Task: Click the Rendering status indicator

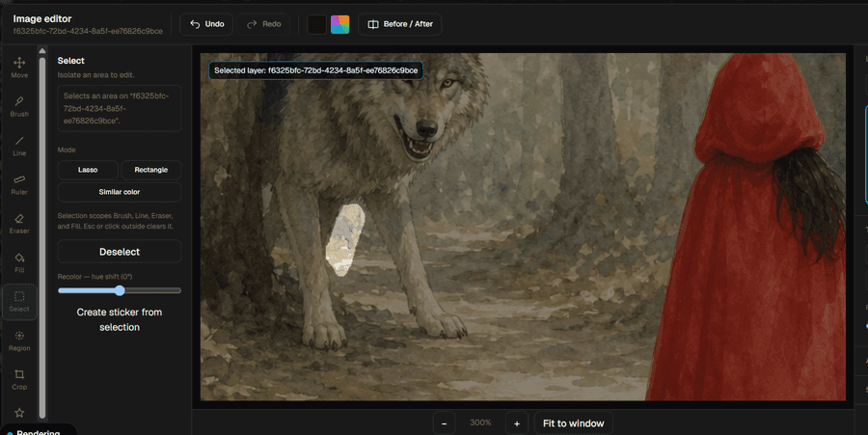Action: [x=38, y=430]
